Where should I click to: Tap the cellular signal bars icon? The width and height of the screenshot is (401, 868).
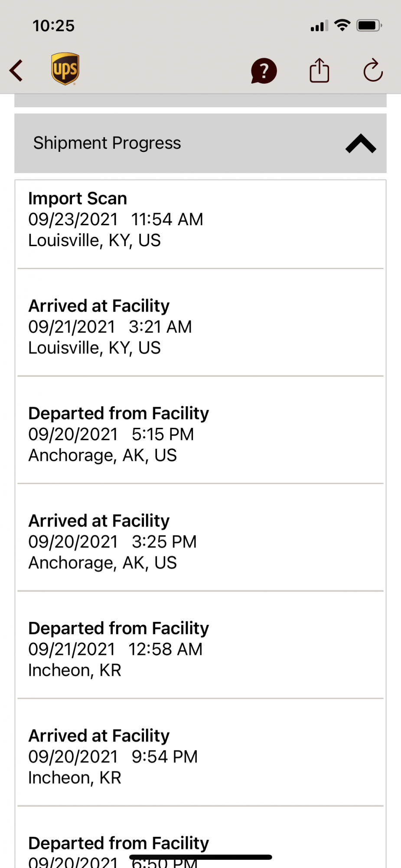(x=319, y=26)
